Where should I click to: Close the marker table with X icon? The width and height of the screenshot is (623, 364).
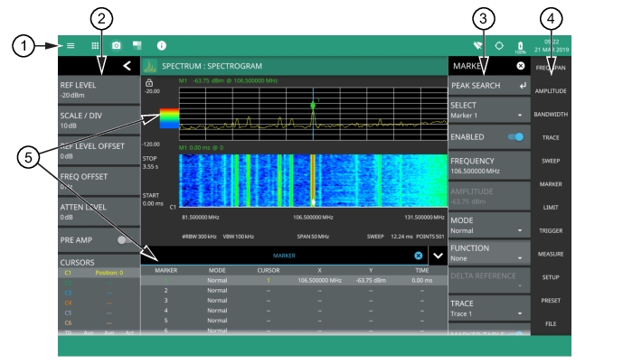418,257
